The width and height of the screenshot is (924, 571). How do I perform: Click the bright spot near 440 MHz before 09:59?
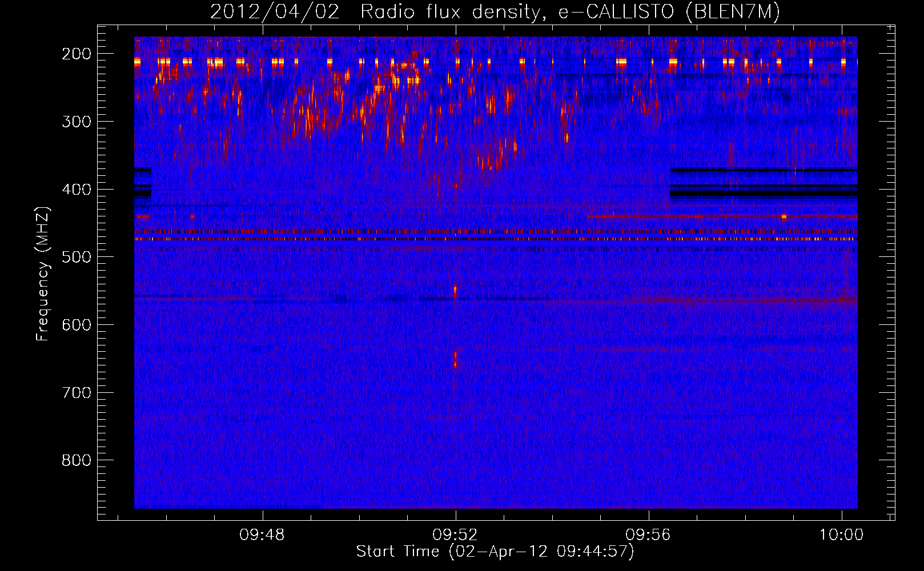(x=784, y=217)
